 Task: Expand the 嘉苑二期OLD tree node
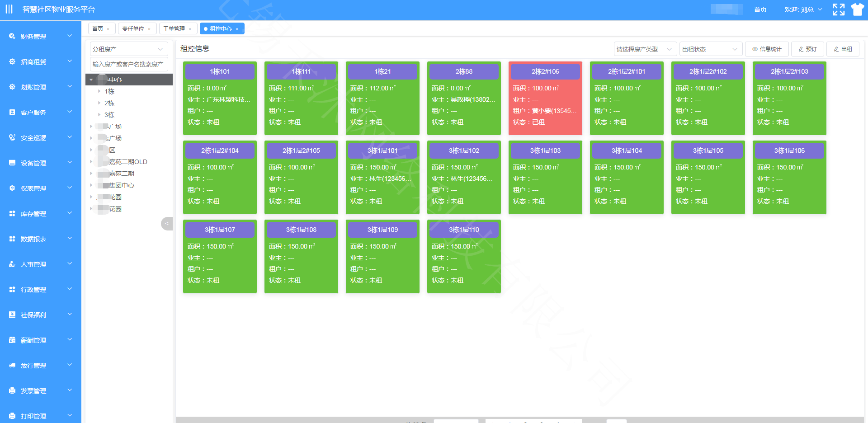(x=91, y=161)
